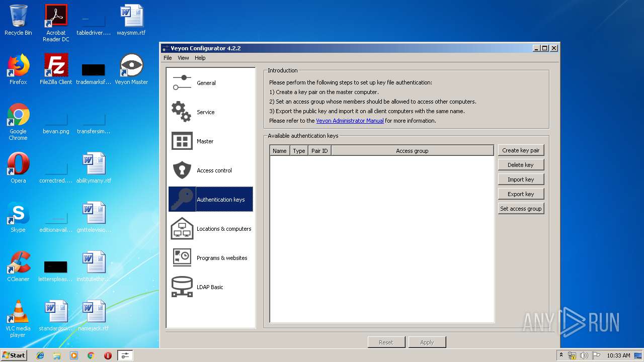Open Locations & computers page

pyautogui.click(x=211, y=229)
